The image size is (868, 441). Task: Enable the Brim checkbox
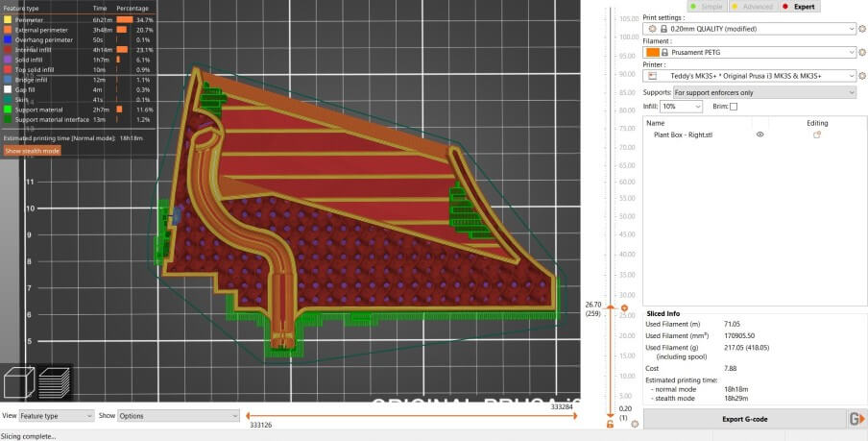(734, 107)
